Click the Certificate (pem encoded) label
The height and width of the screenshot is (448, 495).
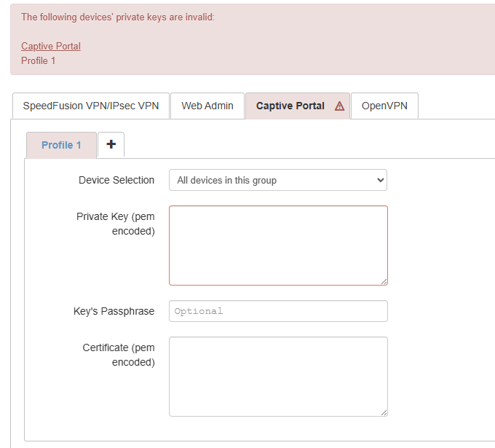[x=119, y=355]
